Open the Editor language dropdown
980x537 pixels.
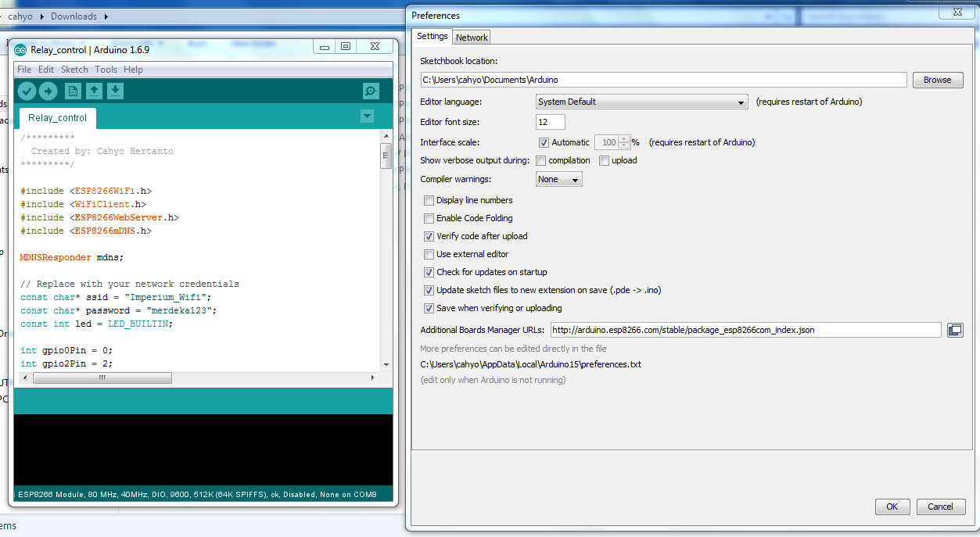point(642,102)
